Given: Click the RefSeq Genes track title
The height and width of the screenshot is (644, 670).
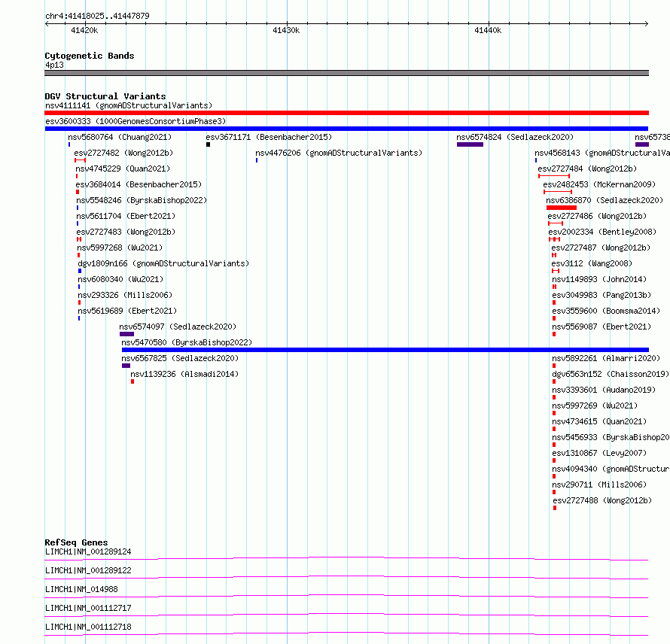Looking at the screenshot, I should [x=77, y=542].
